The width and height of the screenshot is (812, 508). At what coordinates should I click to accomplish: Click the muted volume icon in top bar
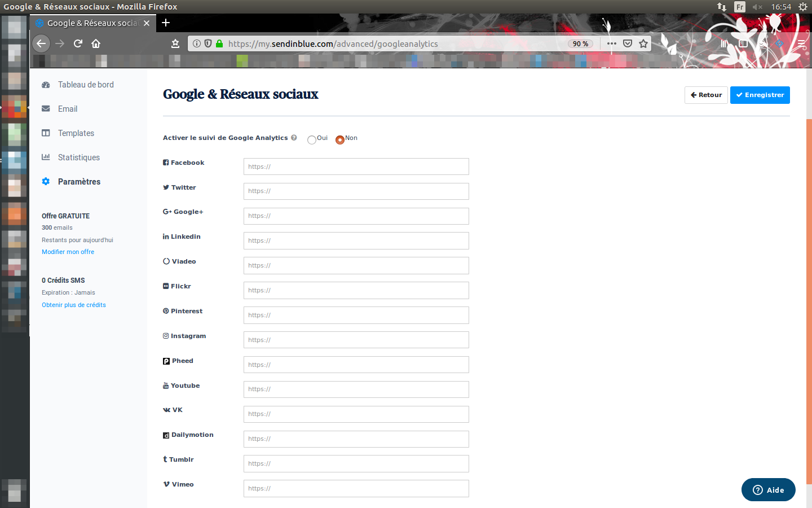coord(757,7)
